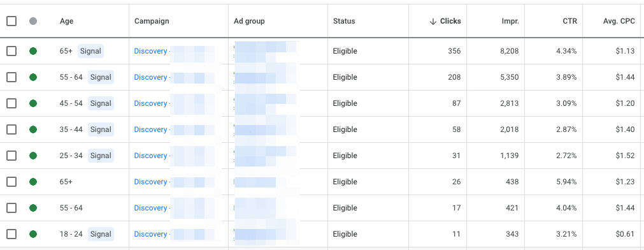The image size is (644, 250).
Task: Sort table by CTR column header
Action: coord(571,22)
